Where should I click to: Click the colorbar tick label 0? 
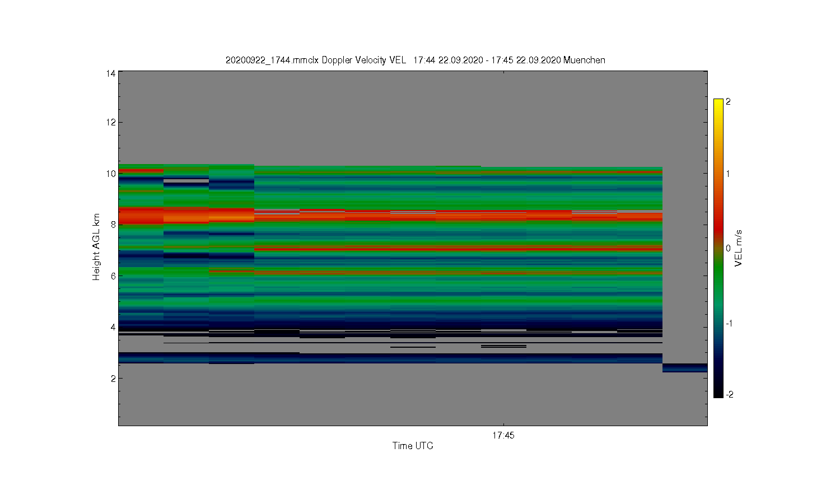728,248
